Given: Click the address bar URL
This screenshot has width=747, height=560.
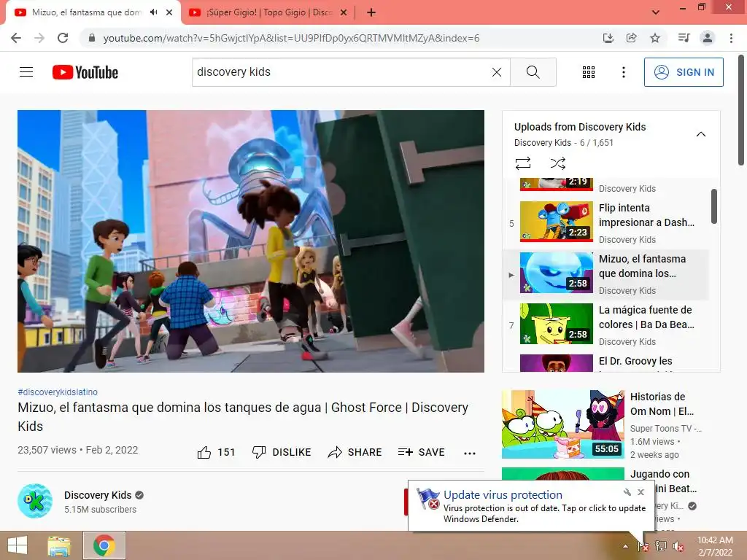Looking at the screenshot, I should (x=291, y=38).
